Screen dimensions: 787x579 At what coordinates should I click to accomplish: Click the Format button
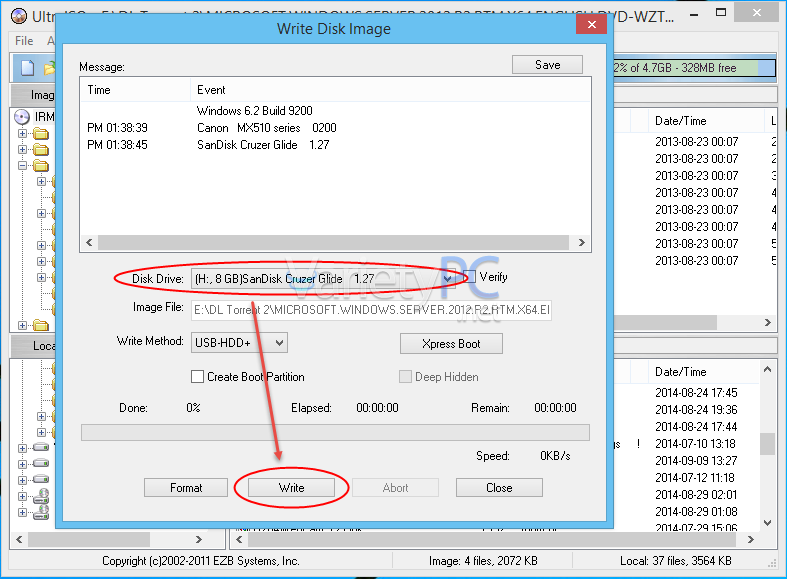click(186, 488)
